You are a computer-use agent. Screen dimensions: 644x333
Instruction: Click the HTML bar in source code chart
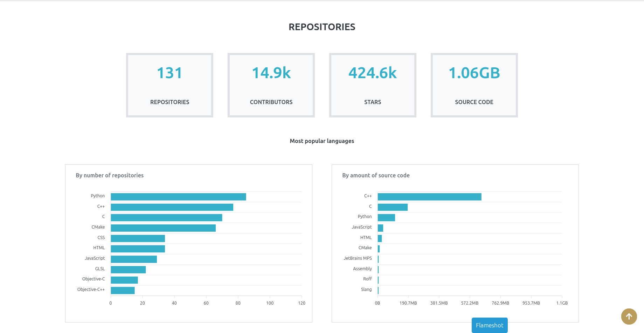pyautogui.click(x=380, y=239)
